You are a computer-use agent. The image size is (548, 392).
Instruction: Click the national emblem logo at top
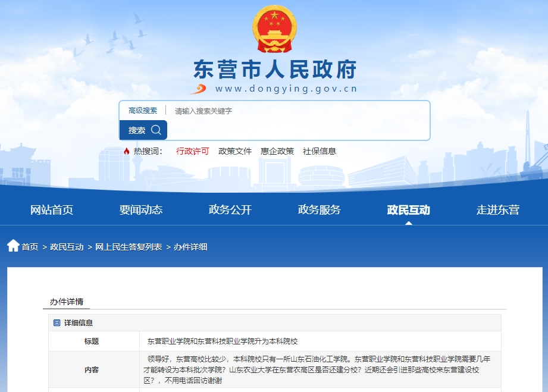click(274, 28)
